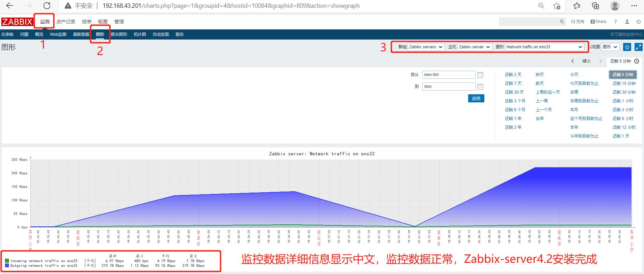Click the browser URL address bar
Viewport: 644px width, 274px height.
click(x=231, y=6)
